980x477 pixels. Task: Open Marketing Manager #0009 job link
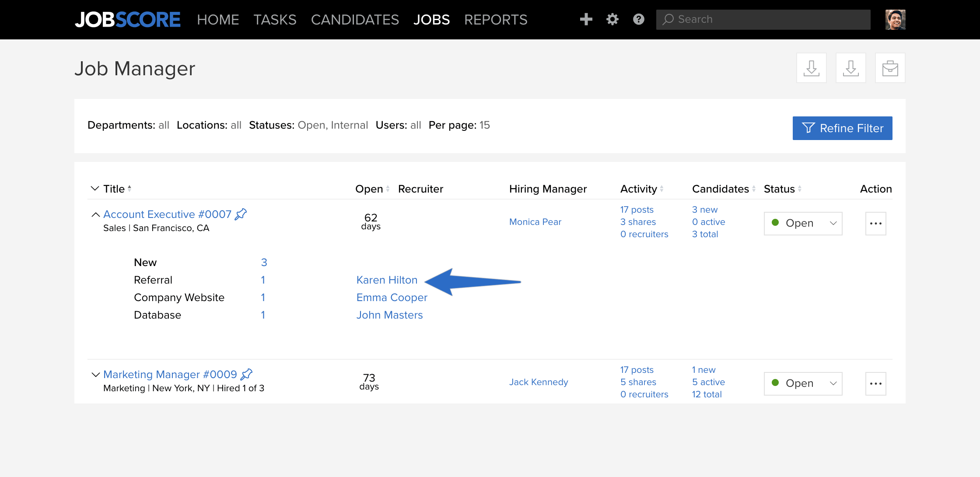(x=170, y=375)
